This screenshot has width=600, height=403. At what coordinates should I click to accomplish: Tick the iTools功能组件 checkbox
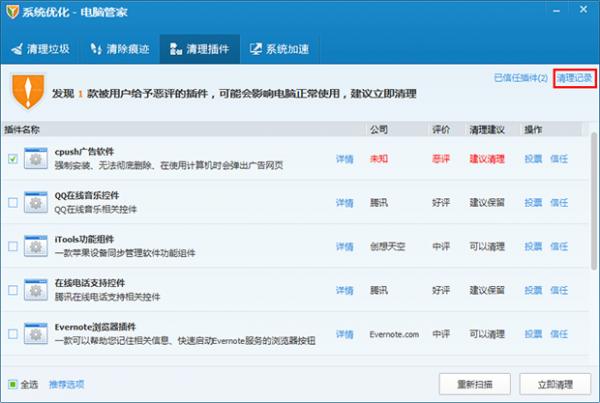[x=12, y=246]
